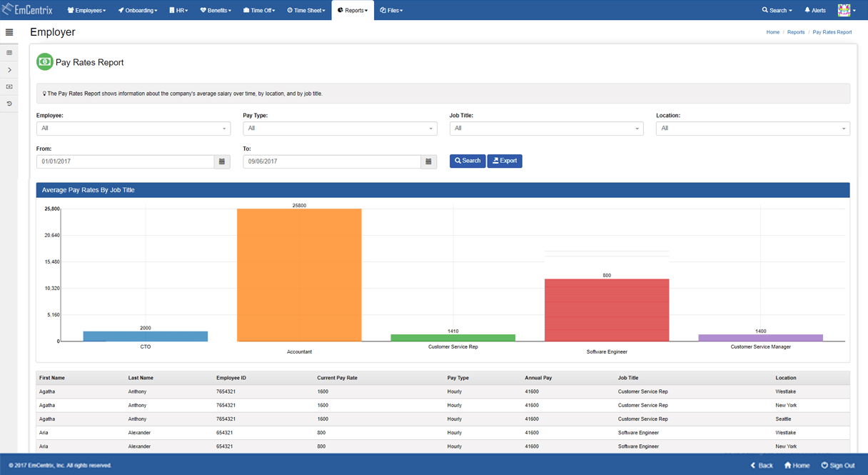Image resolution: width=868 pixels, height=475 pixels.
Task: Click the Pay Type column header
Action: 458,378
